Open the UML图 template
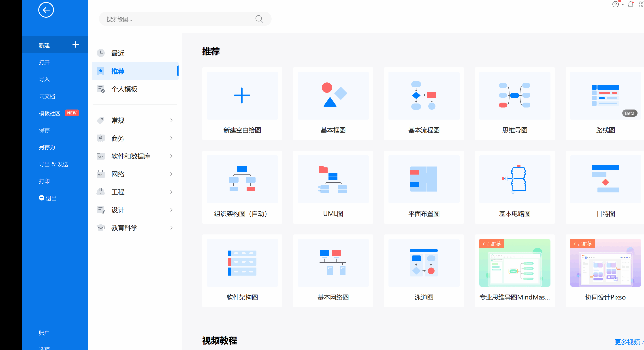The image size is (644, 350). coord(333,187)
